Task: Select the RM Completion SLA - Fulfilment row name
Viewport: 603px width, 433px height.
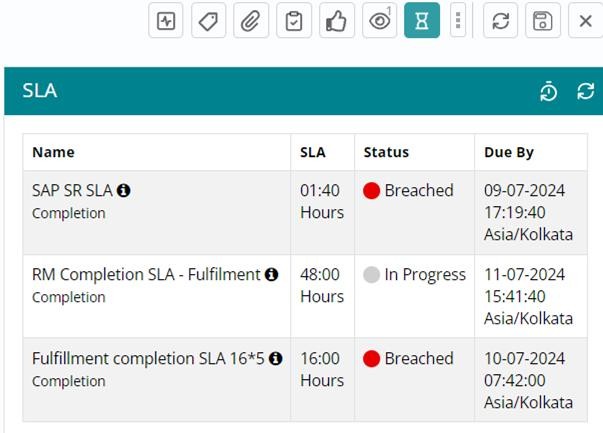Action: [x=146, y=274]
